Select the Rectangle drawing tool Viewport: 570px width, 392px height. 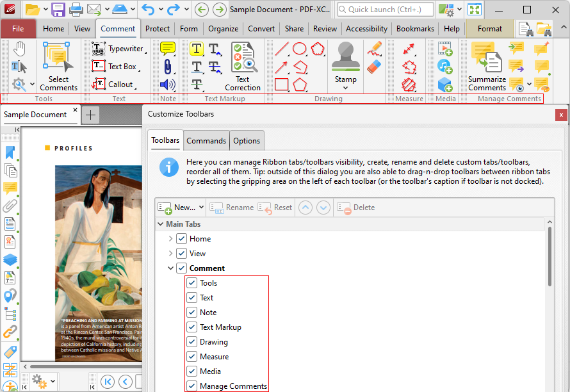282,85
